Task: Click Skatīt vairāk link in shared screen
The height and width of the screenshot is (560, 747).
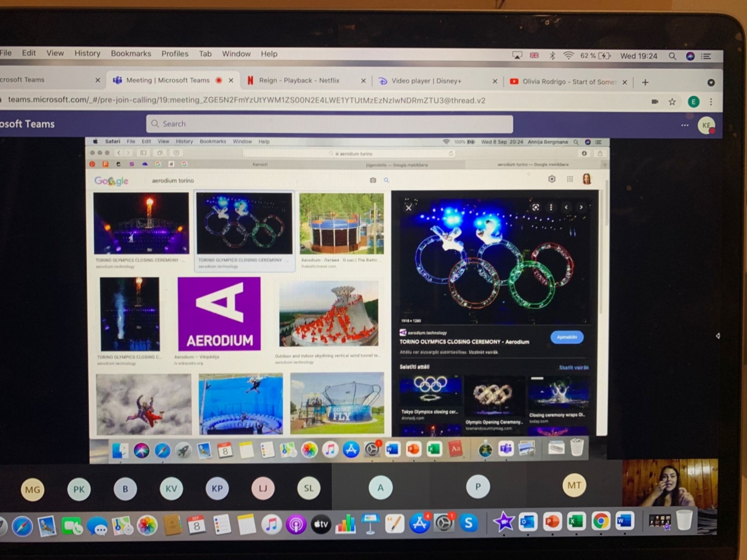Action: [574, 368]
